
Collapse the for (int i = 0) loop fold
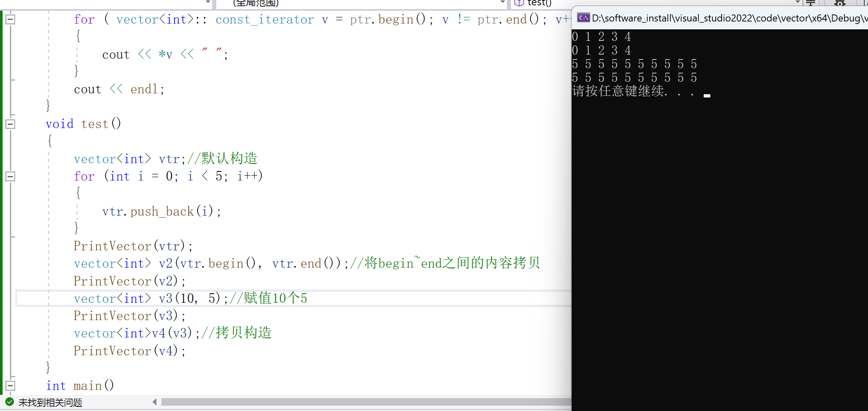(x=10, y=176)
